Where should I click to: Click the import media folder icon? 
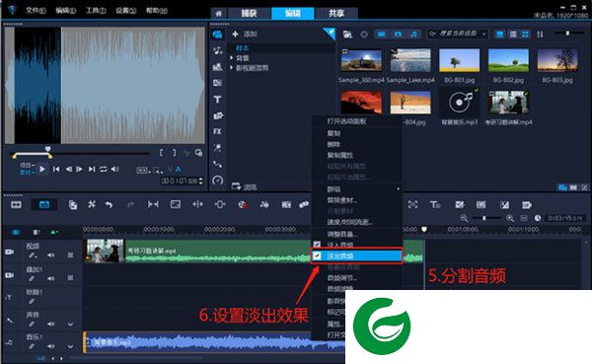point(347,35)
